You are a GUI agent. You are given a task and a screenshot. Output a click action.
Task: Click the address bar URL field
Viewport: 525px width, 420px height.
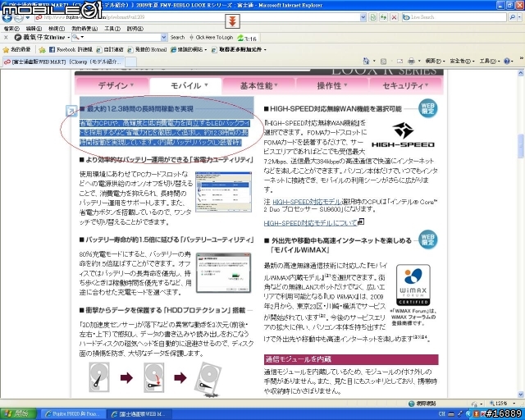[198, 17]
